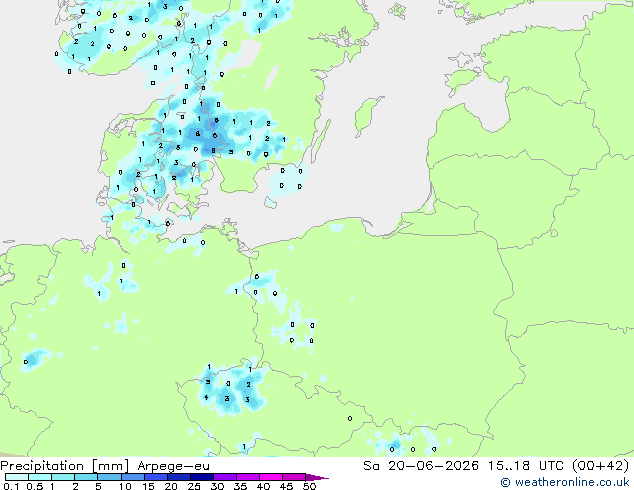Click the time range '15..18 UTC'
The height and width of the screenshot is (490, 634).
coord(526,466)
